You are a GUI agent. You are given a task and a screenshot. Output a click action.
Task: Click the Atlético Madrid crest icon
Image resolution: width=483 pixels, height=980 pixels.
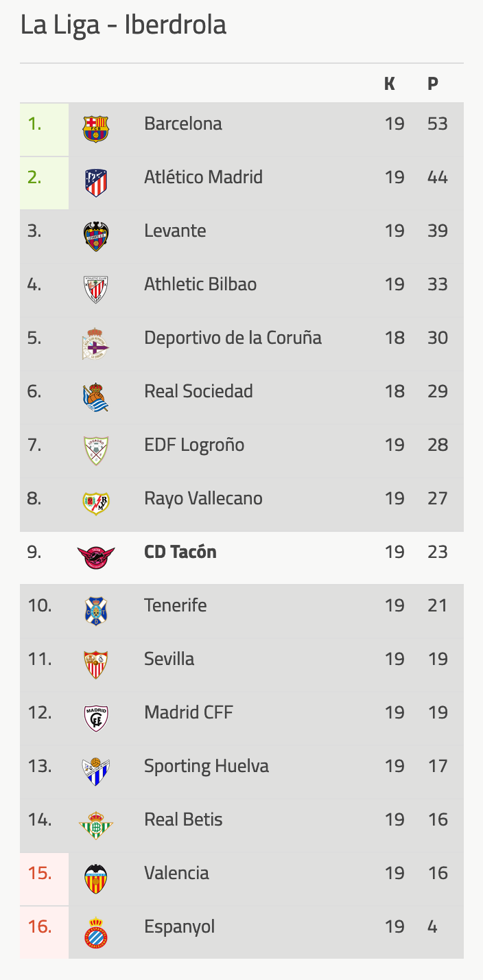95,183
